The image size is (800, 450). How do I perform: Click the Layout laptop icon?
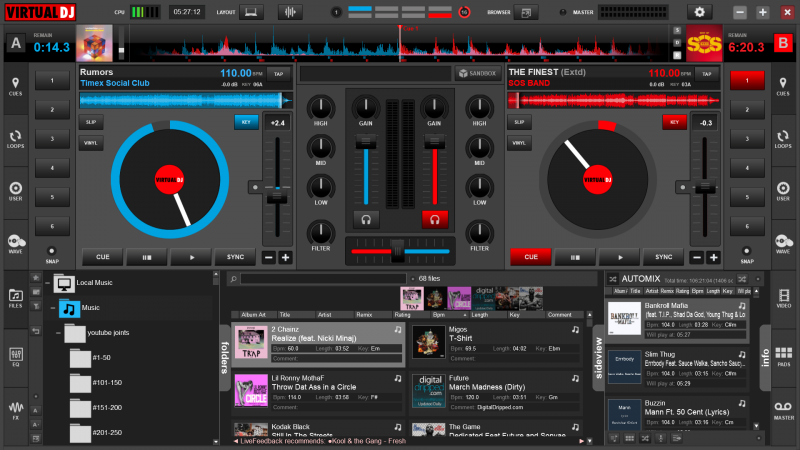coord(251,12)
